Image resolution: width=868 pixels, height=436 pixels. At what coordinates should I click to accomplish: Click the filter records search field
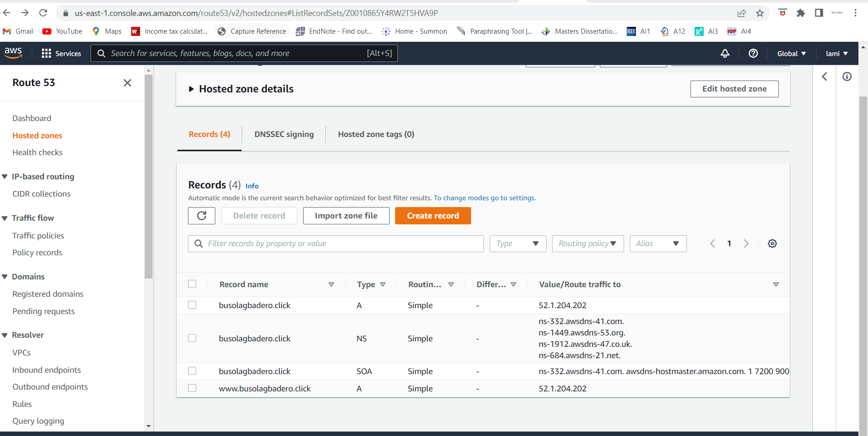335,243
